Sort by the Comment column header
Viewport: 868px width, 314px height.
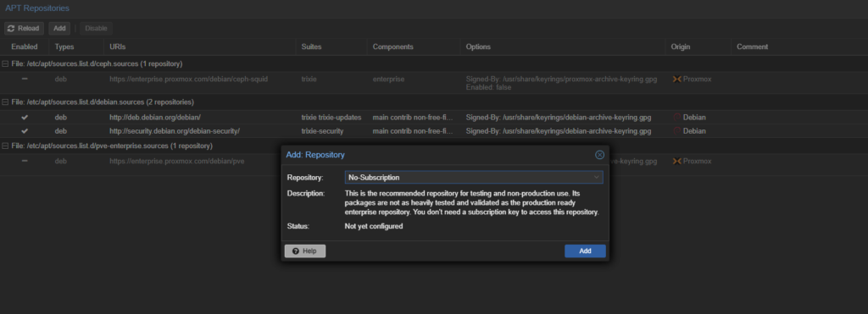(798, 47)
